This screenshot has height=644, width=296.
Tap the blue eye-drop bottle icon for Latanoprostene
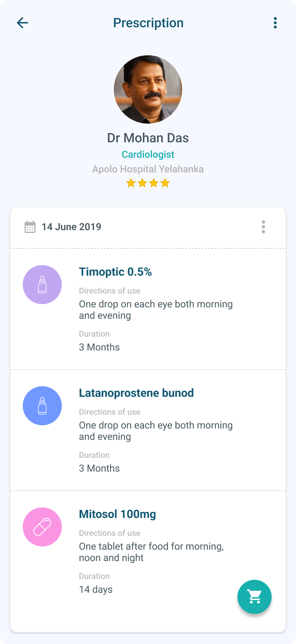point(42,406)
